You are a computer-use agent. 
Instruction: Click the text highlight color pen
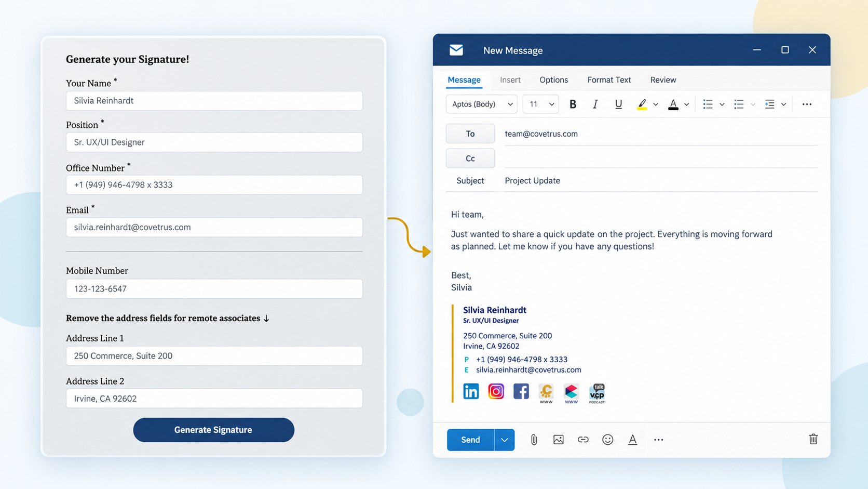[642, 104]
